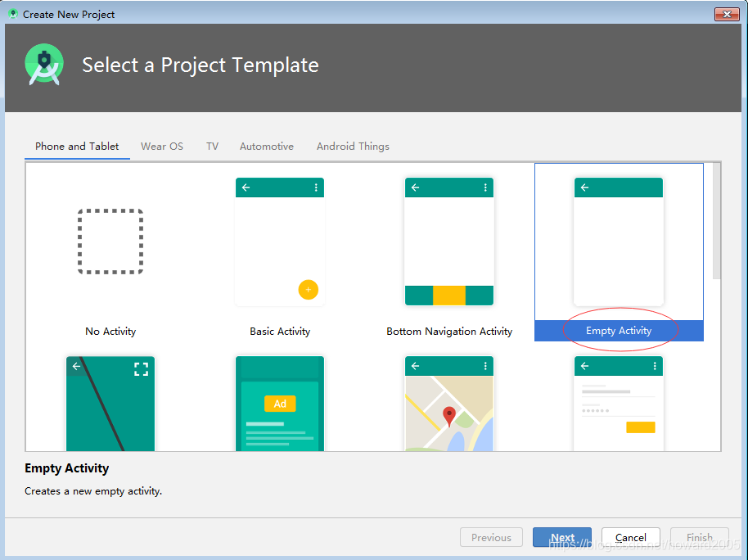Click the fullscreen corners icon in fullscreen template

pos(141,369)
